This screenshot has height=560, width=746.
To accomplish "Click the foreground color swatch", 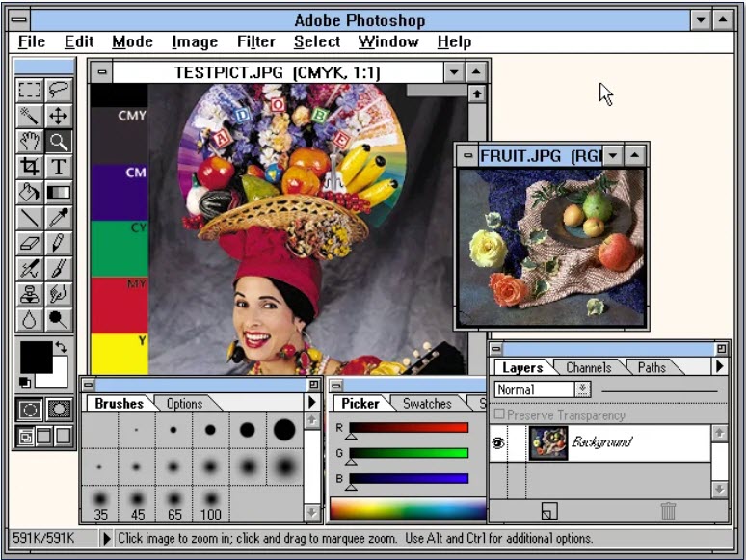I will (35, 357).
